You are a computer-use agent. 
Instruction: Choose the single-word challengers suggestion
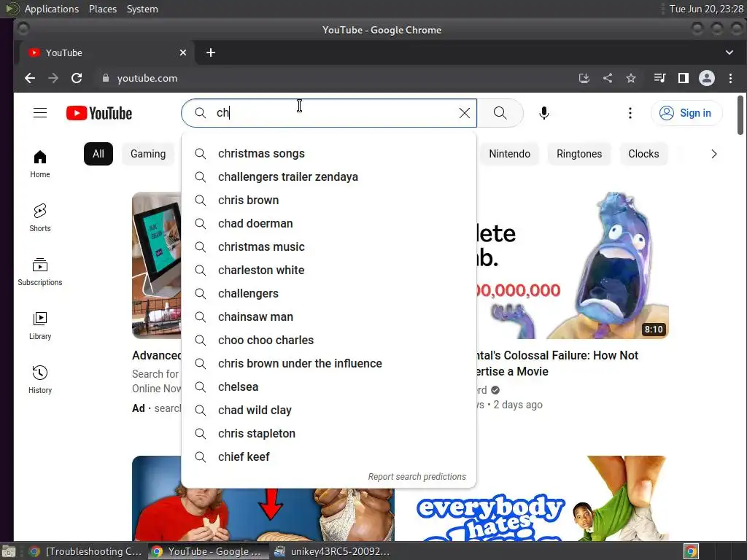[329, 293]
